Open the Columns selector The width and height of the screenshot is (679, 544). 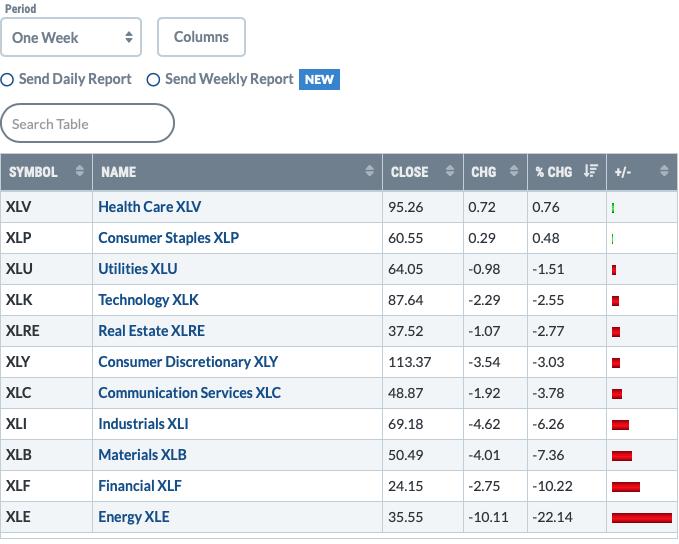tap(201, 37)
